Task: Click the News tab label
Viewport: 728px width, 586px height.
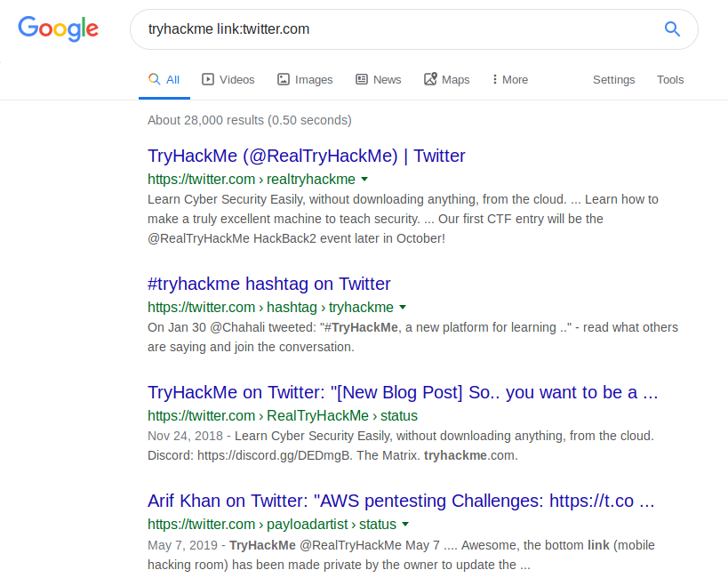Action: [388, 80]
